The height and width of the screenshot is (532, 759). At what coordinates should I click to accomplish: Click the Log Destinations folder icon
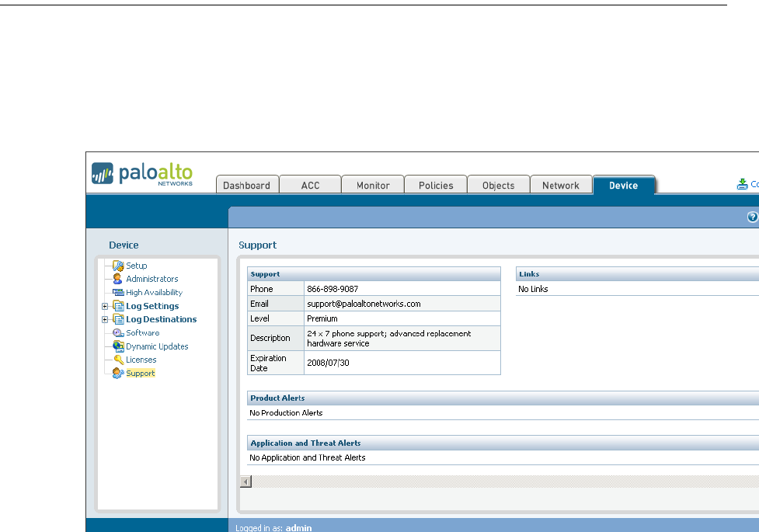click(x=118, y=319)
